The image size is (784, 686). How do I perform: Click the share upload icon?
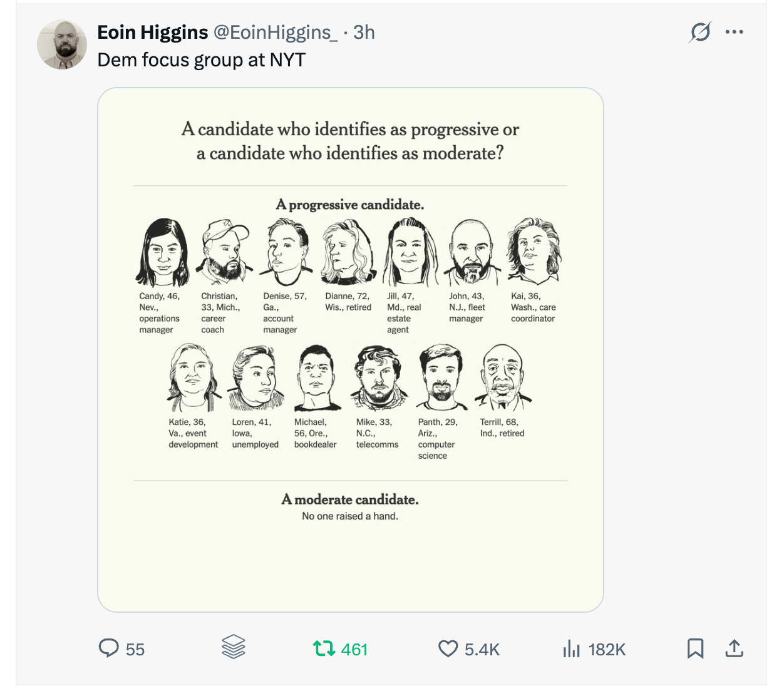pos(734,648)
